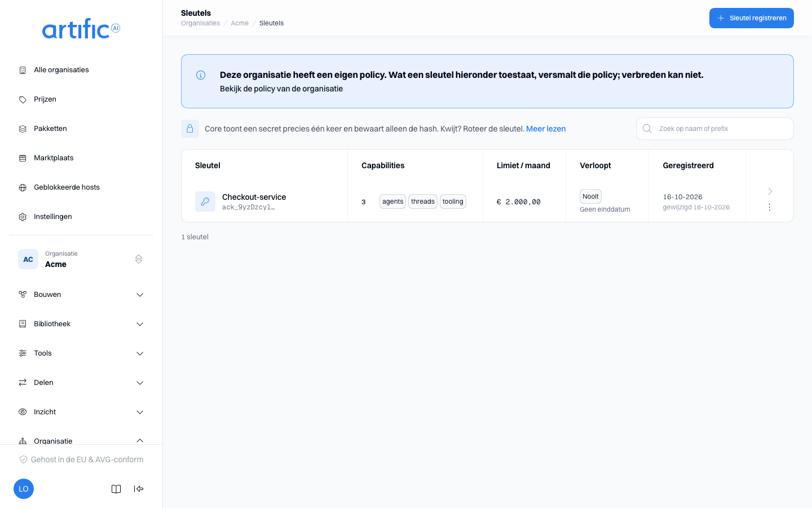This screenshot has width=812, height=508.
Task: Open the three-dot menu for Checkout-service
Action: coord(770,207)
